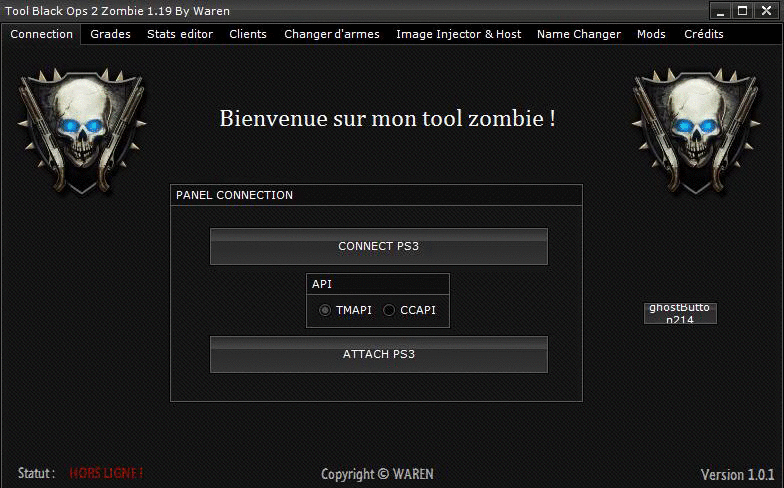
Task: Open the Name Changer tab
Action: 578,34
